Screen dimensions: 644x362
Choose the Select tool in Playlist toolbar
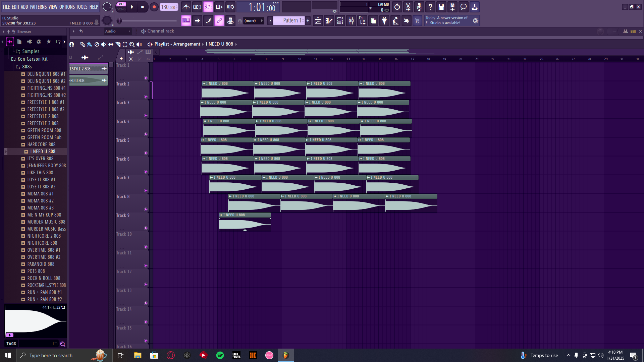tap(125, 44)
